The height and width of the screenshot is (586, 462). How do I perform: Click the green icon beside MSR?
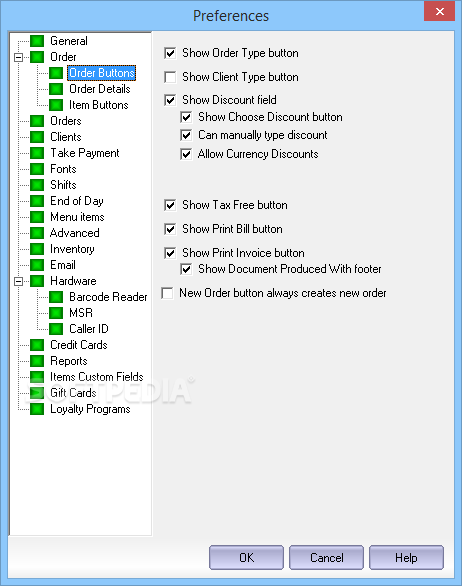tap(56, 313)
